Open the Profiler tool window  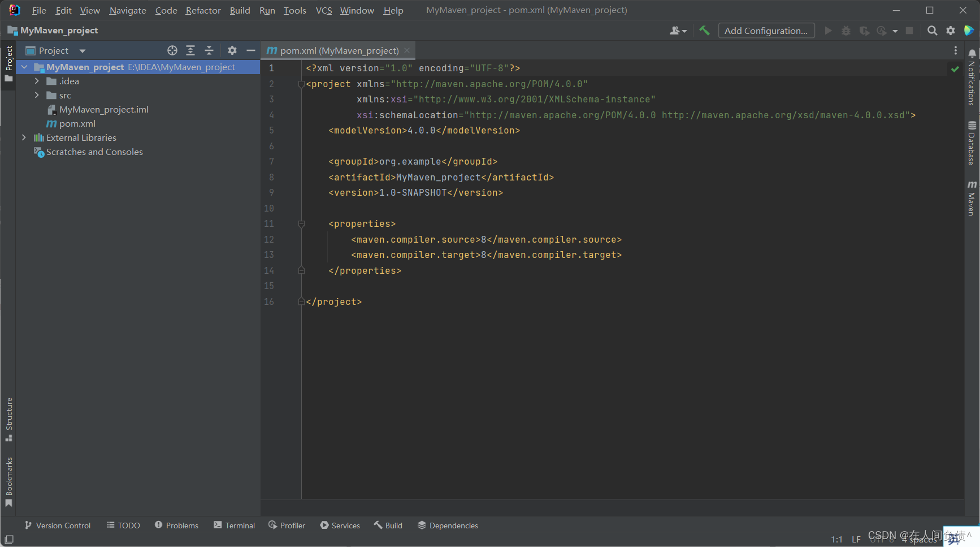pyautogui.click(x=287, y=526)
